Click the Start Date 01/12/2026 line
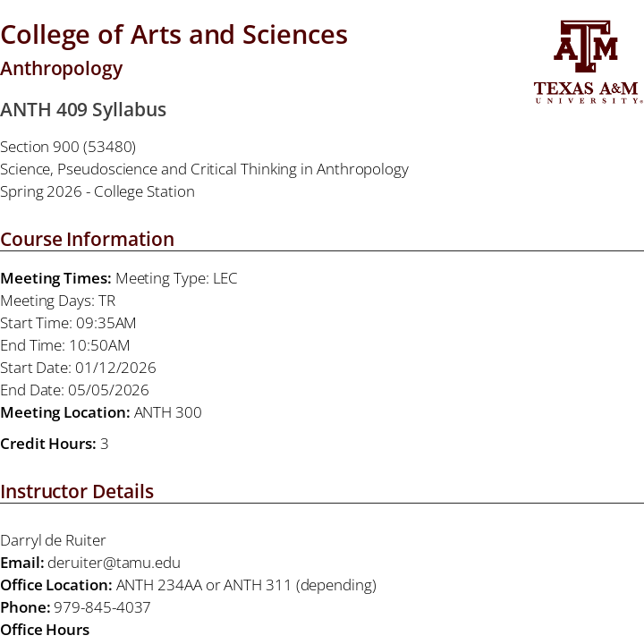 tap(78, 368)
